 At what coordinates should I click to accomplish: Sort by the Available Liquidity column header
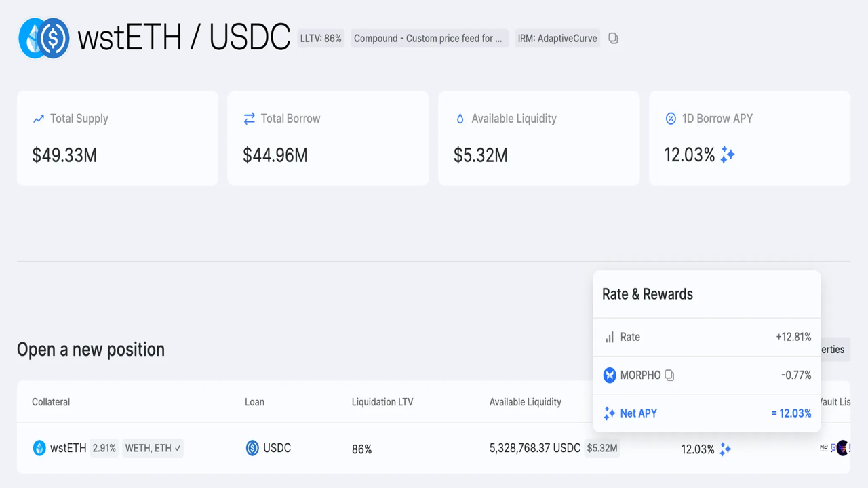[526, 402]
